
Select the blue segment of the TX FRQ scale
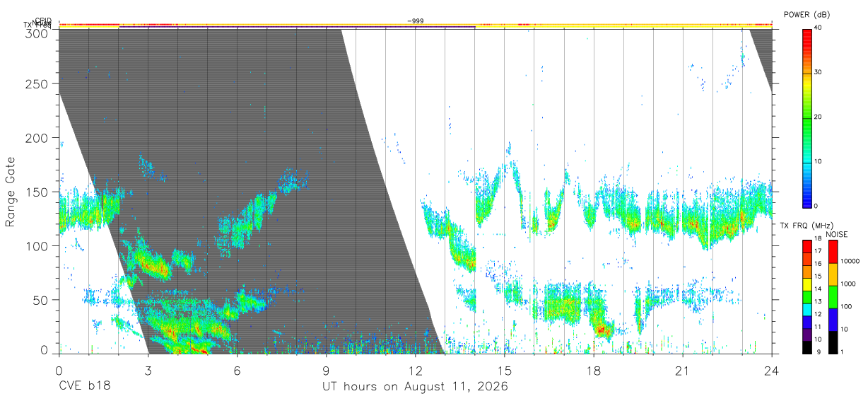coord(807,322)
